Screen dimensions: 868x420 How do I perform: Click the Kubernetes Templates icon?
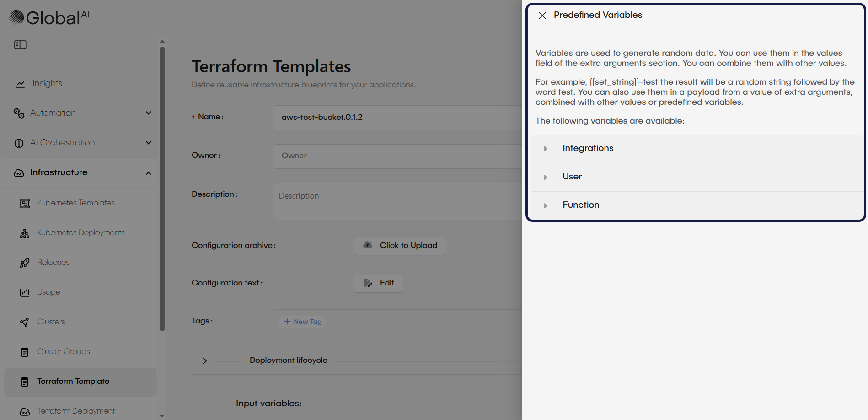[25, 203]
